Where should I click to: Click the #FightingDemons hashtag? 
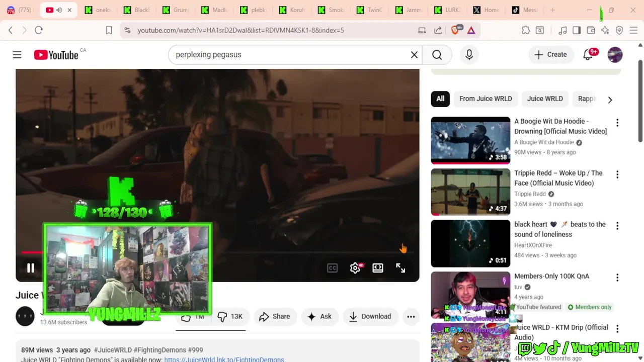(x=159, y=350)
